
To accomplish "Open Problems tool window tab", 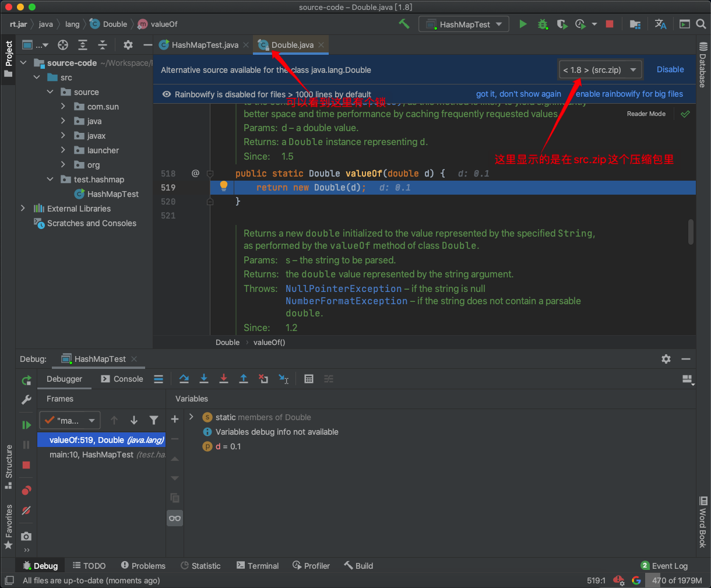I will tap(143, 566).
